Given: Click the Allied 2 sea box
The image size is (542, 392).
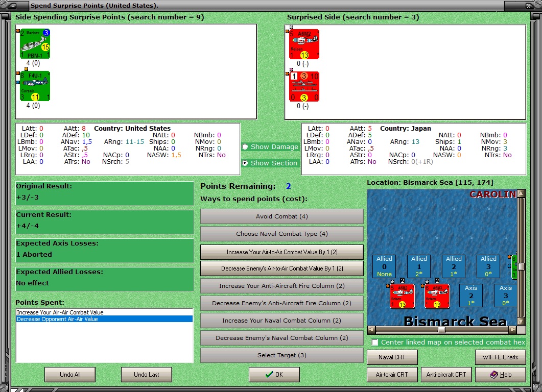Looking at the screenshot, I should pos(454,266).
